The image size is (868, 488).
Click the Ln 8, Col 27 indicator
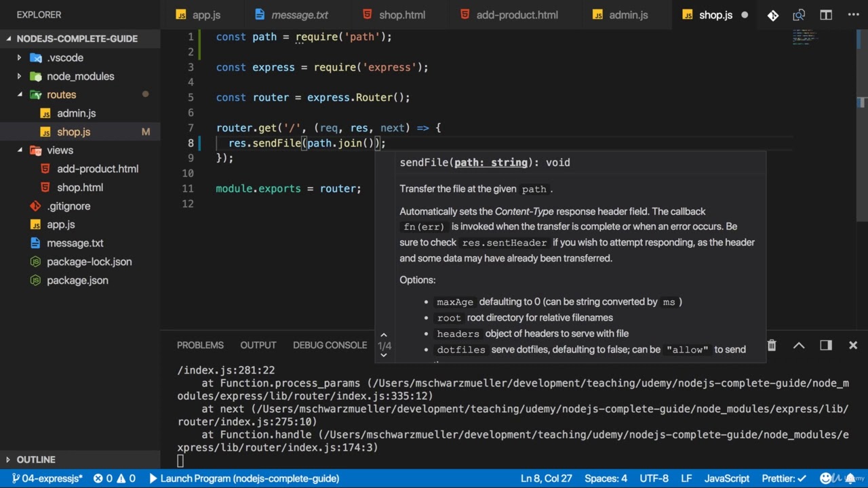click(547, 479)
